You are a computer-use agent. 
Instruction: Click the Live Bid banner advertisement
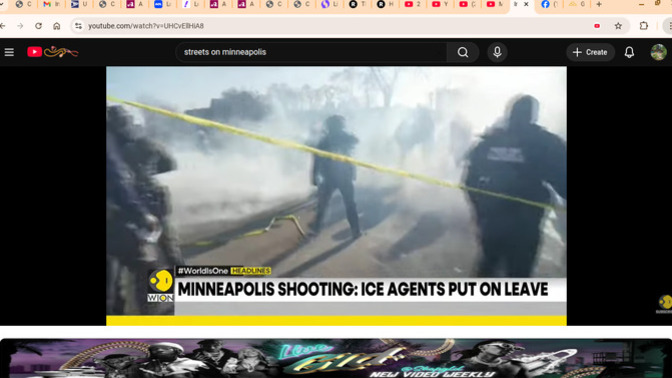(x=336, y=358)
